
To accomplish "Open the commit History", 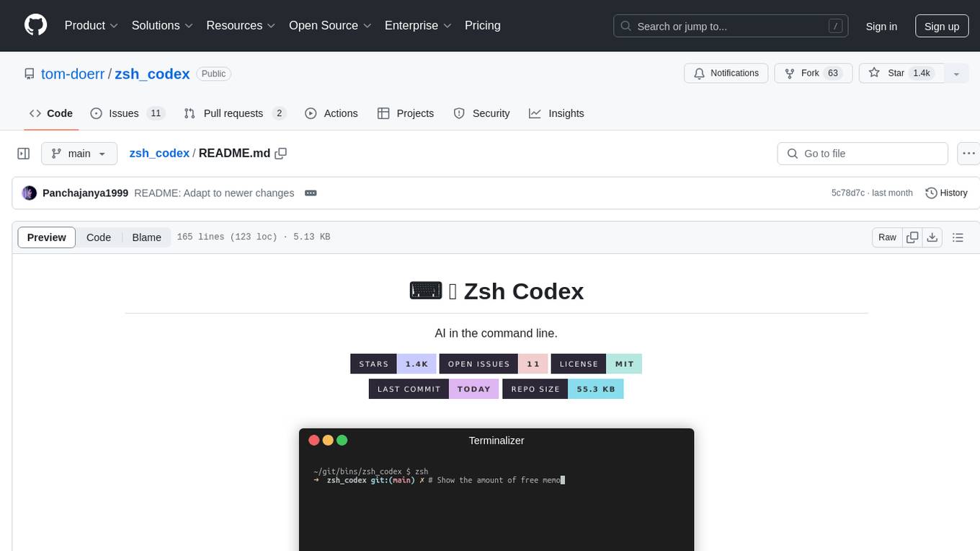I will [946, 193].
